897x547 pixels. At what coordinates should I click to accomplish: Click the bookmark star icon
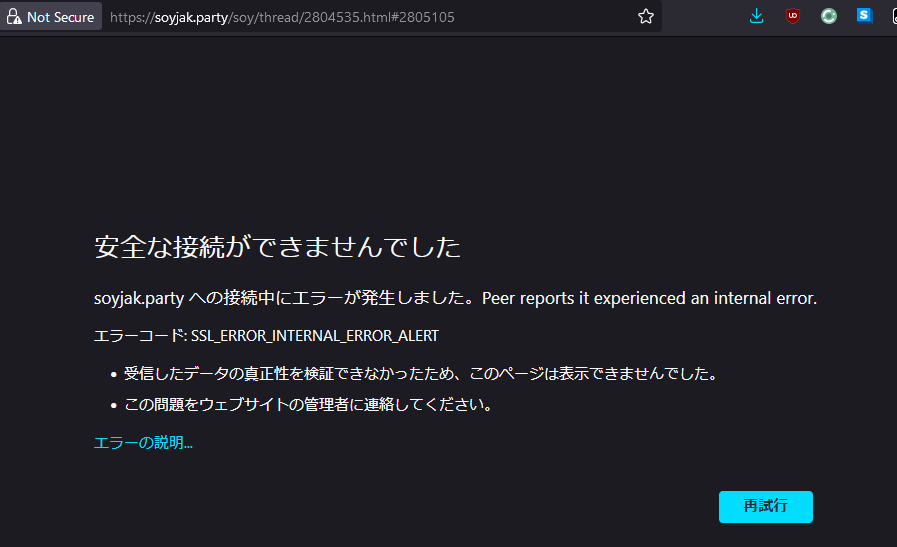pos(646,17)
